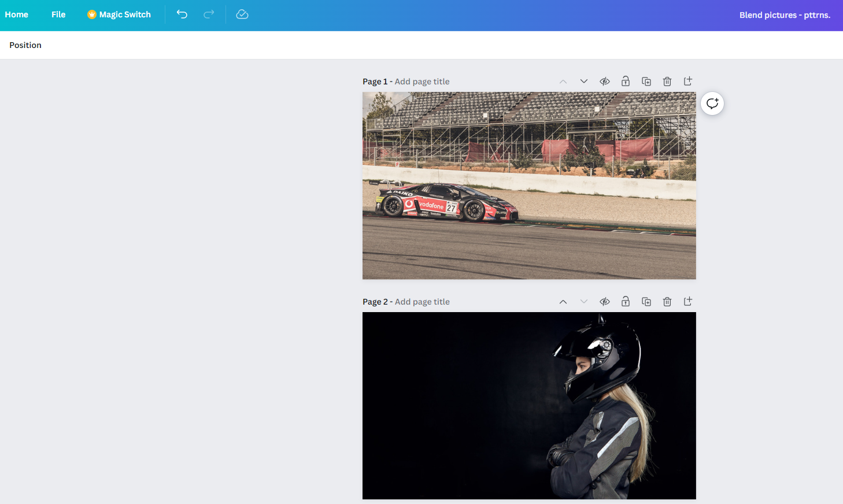Lock Page 2
This screenshot has height=504, width=843.
point(626,302)
